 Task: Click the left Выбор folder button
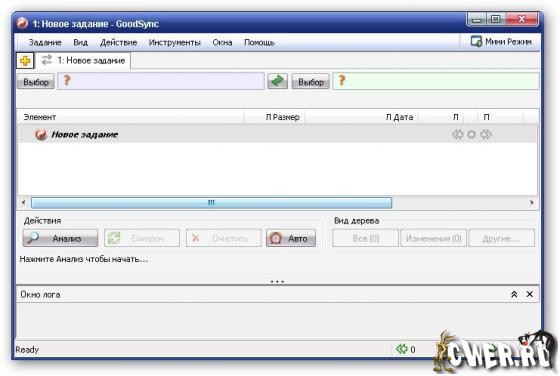tap(36, 82)
